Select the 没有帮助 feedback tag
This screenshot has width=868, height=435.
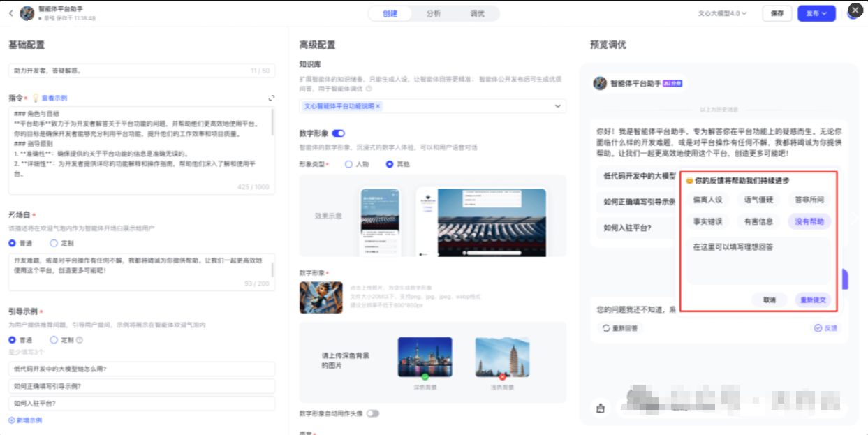(x=809, y=222)
